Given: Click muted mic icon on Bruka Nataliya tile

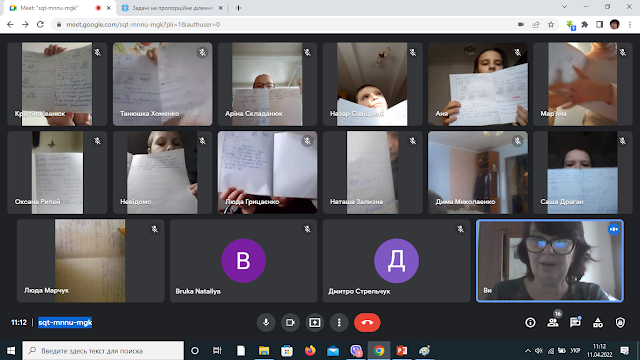Looking at the screenshot, I should pos(307,229).
